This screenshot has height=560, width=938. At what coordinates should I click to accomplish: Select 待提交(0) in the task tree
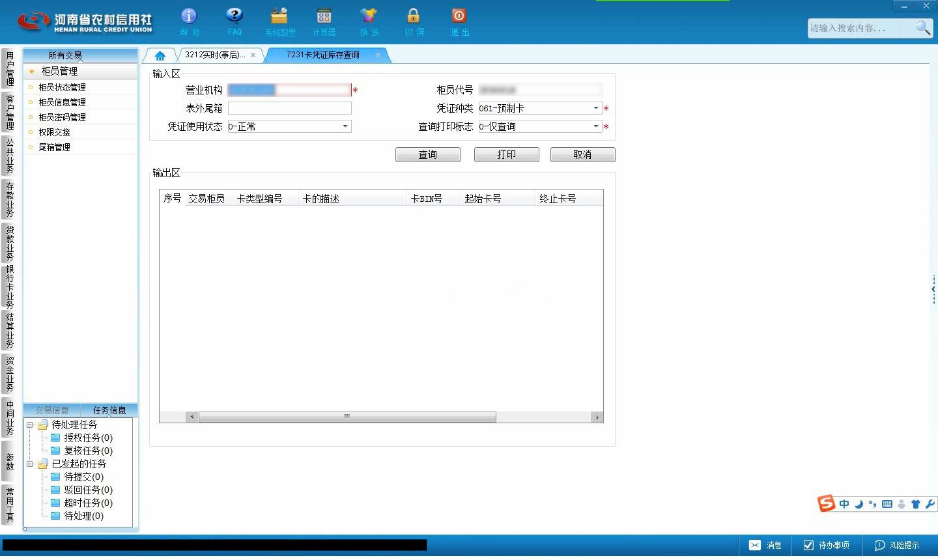[x=83, y=477]
